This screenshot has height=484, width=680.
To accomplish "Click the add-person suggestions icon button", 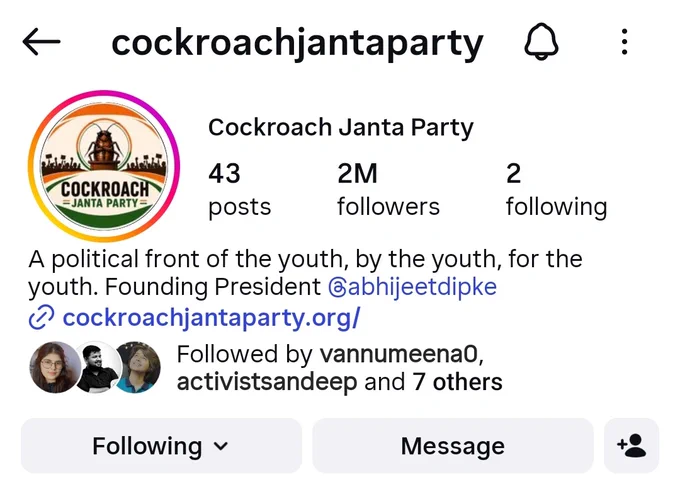I will [631, 446].
